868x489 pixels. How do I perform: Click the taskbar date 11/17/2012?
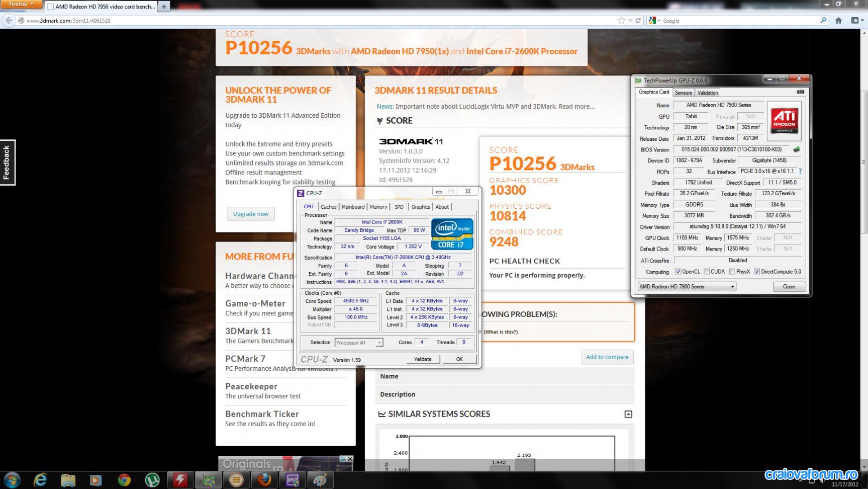click(845, 484)
